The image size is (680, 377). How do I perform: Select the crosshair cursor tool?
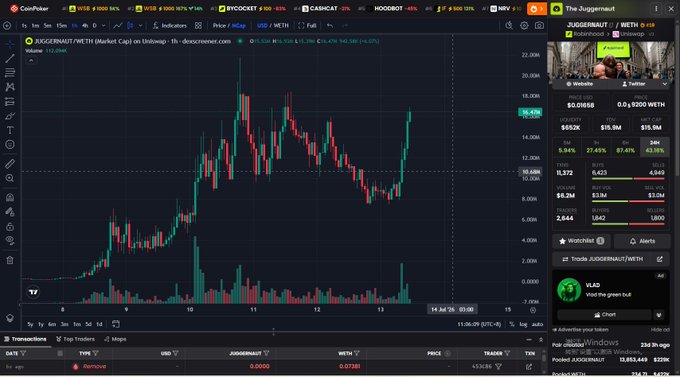[x=10, y=44]
